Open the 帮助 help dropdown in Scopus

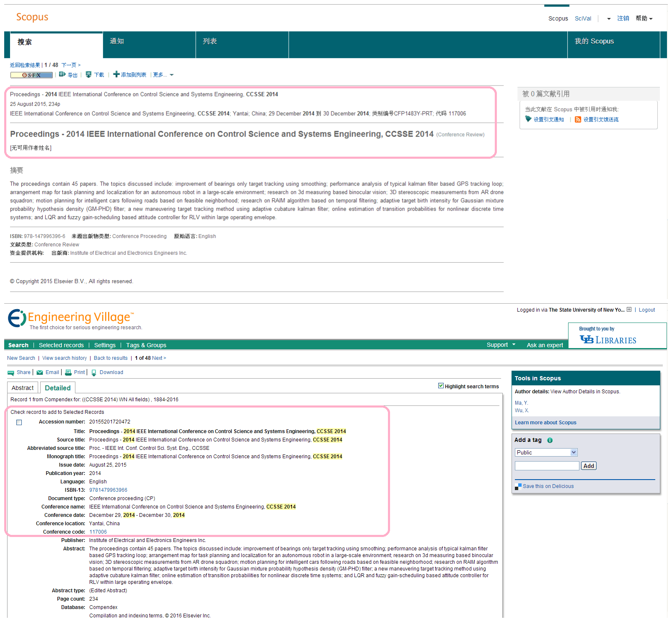click(x=644, y=18)
